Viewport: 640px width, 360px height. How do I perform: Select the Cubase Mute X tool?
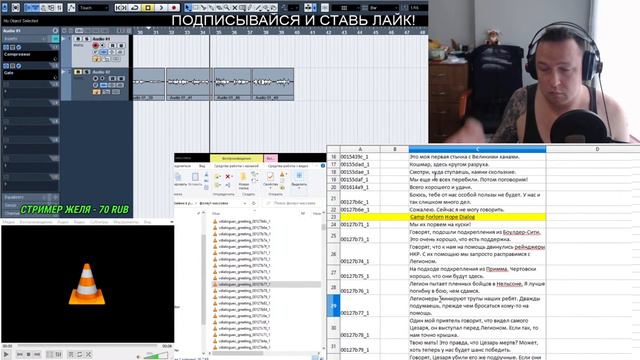[x=235, y=7]
